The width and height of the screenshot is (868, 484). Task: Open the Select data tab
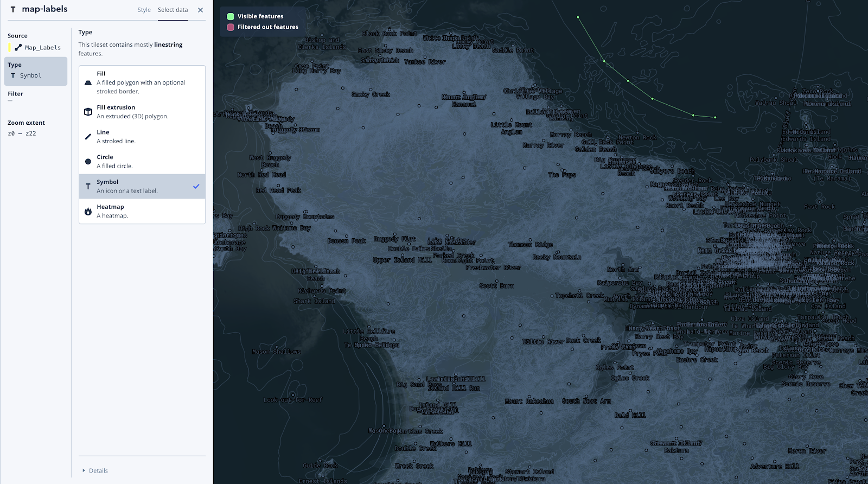point(173,10)
